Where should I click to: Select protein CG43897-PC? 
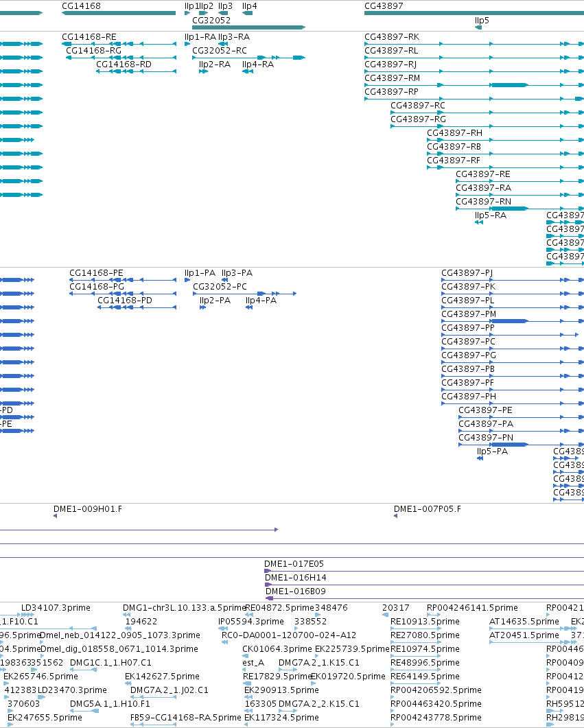coord(469,342)
